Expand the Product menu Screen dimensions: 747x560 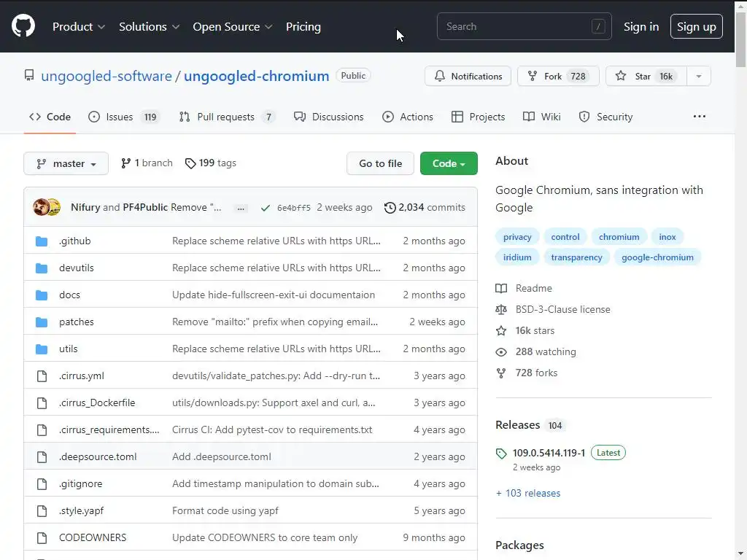[79, 27]
